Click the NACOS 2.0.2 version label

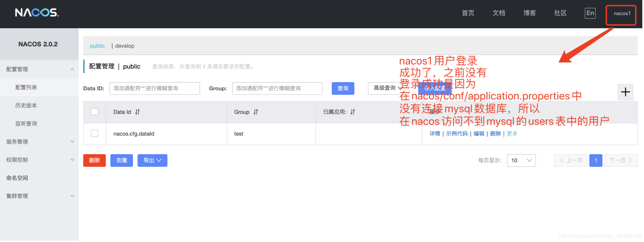[38, 44]
